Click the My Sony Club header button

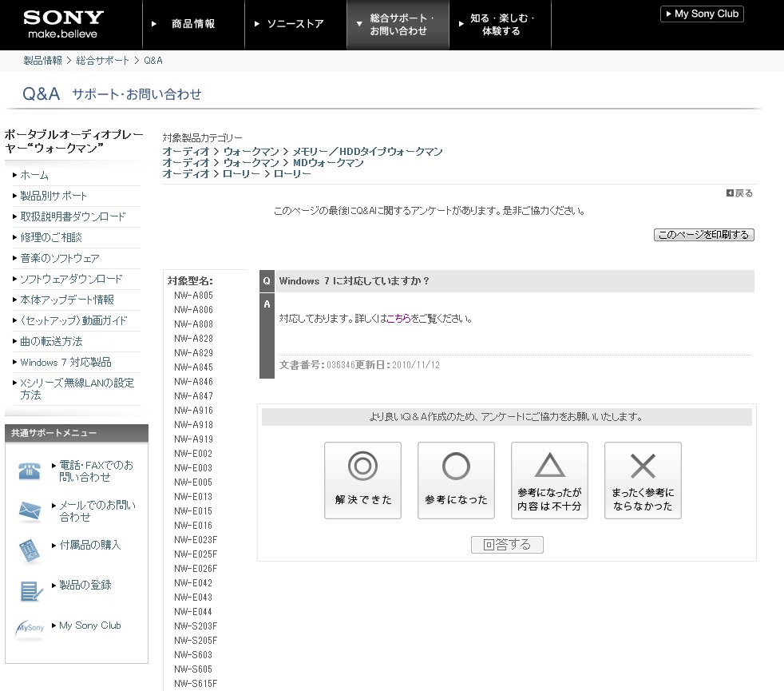(x=702, y=14)
